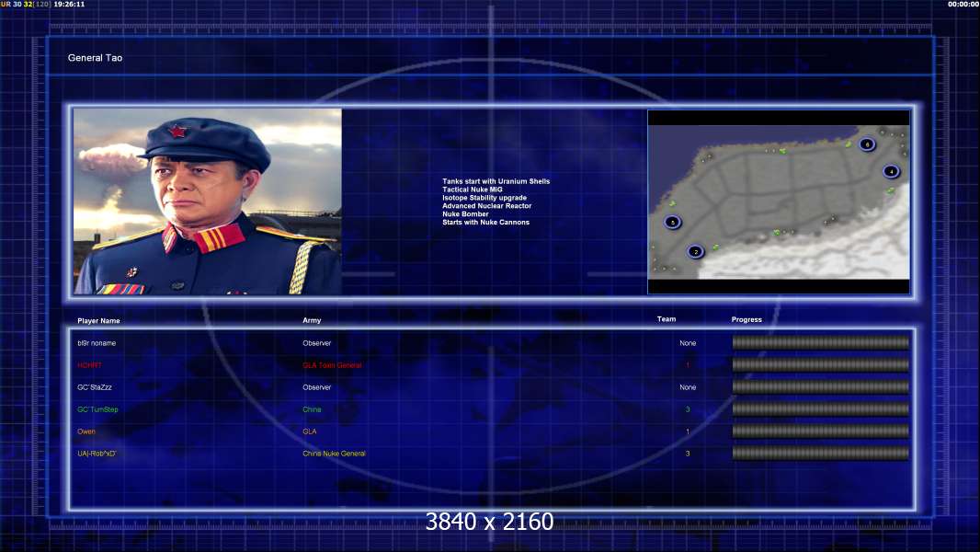Click the progress bar for Owen
The width and height of the screenshot is (980, 552).
coord(821,431)
